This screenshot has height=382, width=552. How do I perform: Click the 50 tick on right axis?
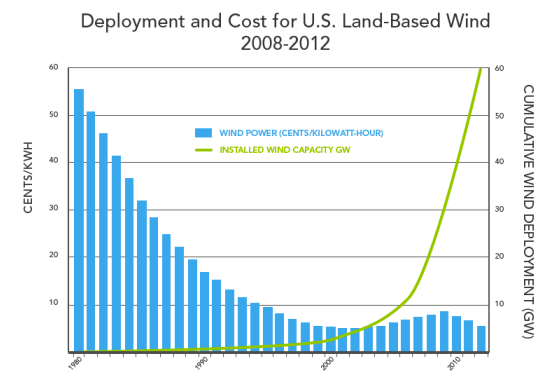pos(499,116)
